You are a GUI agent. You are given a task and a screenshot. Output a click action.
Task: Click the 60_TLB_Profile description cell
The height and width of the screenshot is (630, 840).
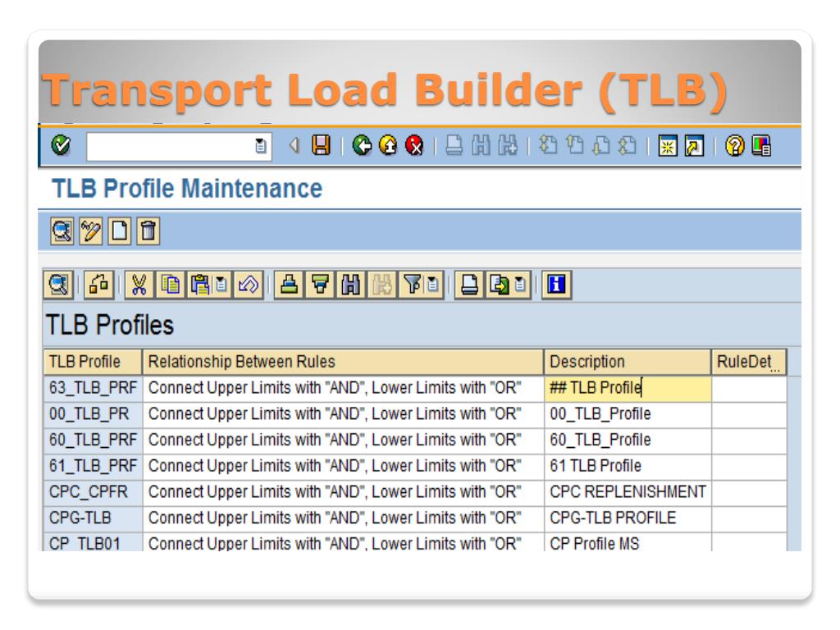pyautogui.click(x=628, y=440)
